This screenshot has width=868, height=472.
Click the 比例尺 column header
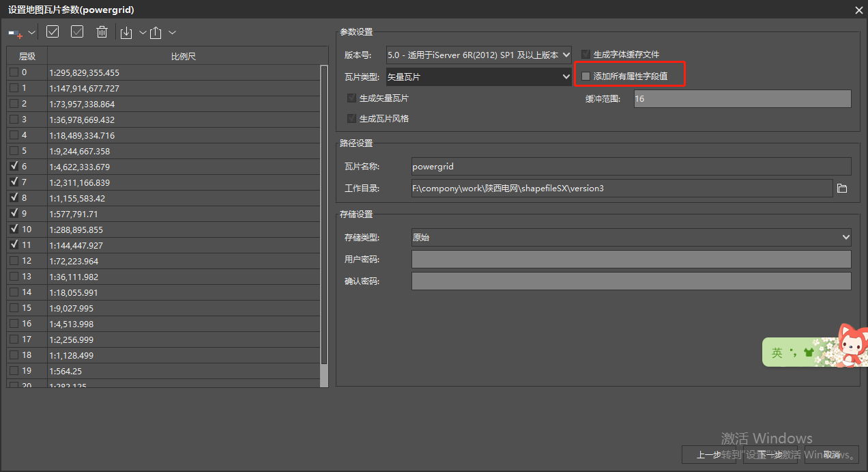coord(184,56)
